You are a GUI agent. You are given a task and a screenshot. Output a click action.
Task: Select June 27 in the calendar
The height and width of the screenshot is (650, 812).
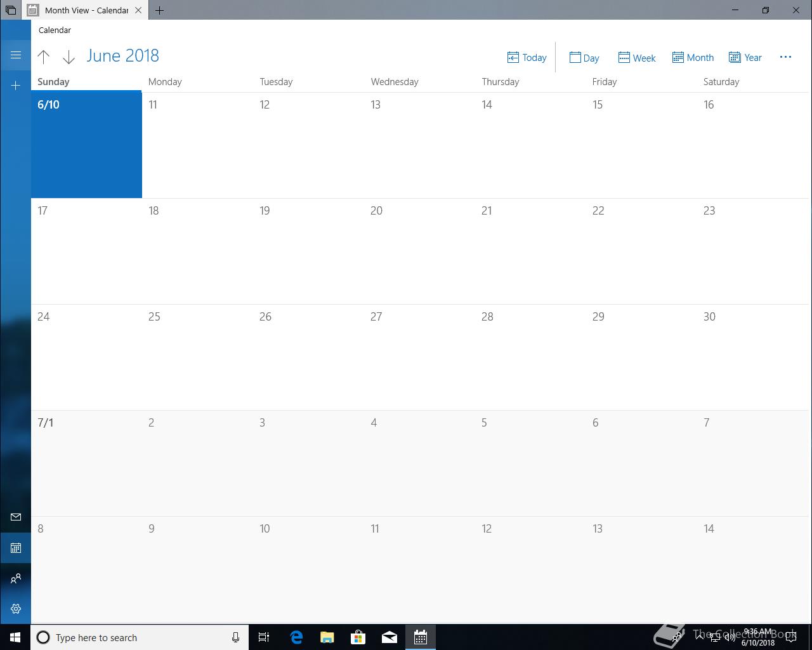point(419,357)
